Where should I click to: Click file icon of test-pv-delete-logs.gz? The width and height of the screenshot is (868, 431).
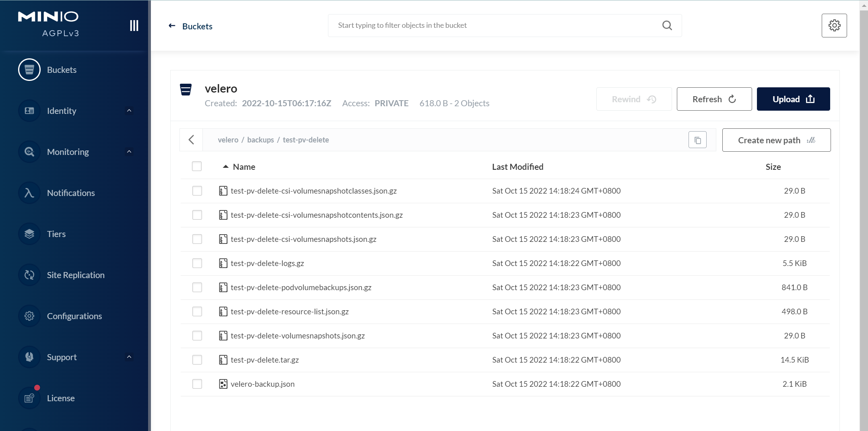(x=223, y=263)
